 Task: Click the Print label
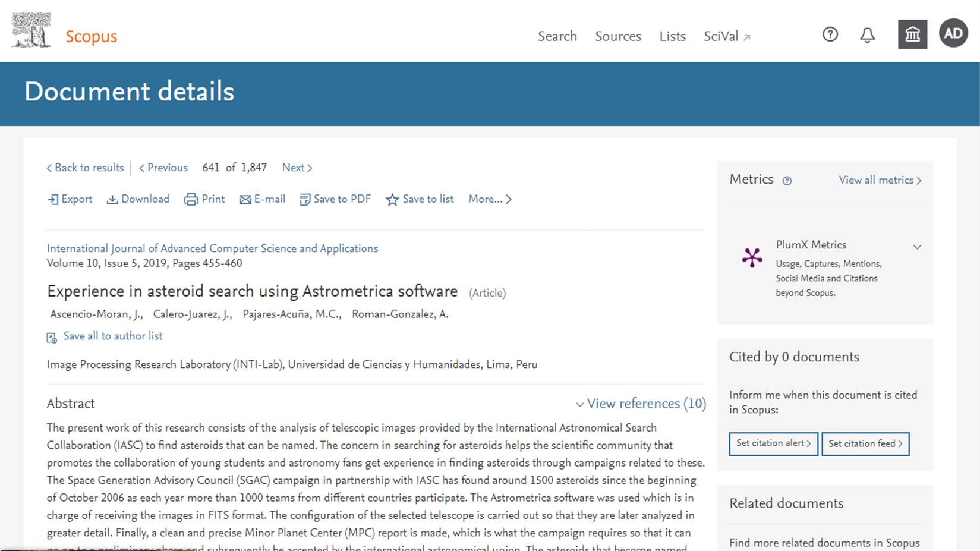pyautogui.click(x=213, y=199)
